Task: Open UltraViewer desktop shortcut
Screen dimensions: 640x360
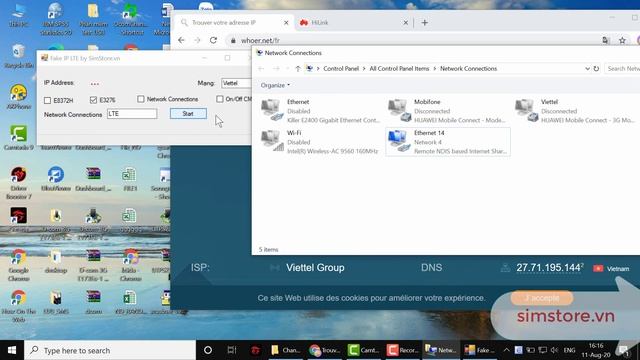Action: (x=56, y=179)
